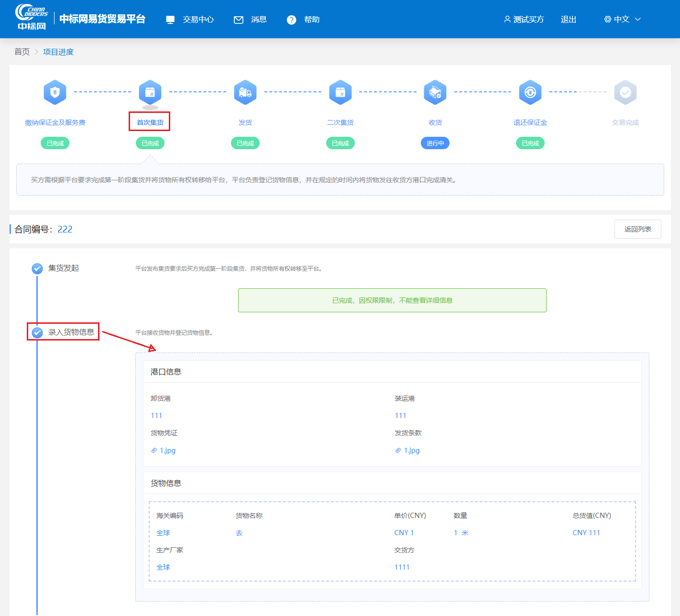Click the 交易完成 checkmark step icon

pos(625,92)
